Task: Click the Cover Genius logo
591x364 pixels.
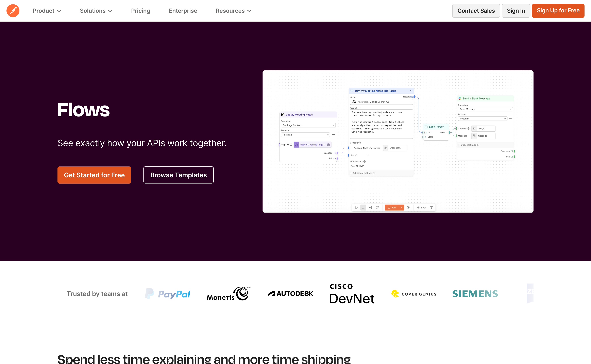Action: tap(414, 294)
